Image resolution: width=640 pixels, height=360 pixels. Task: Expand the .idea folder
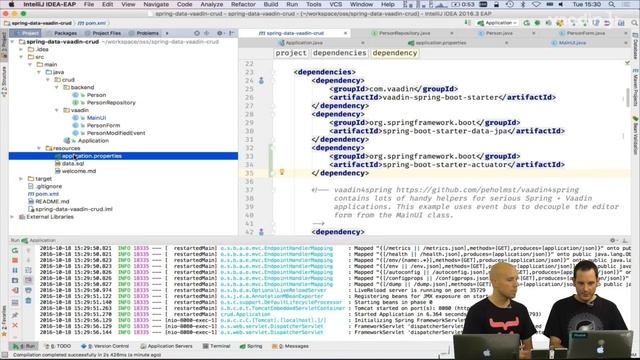click(x=21, y=49)
